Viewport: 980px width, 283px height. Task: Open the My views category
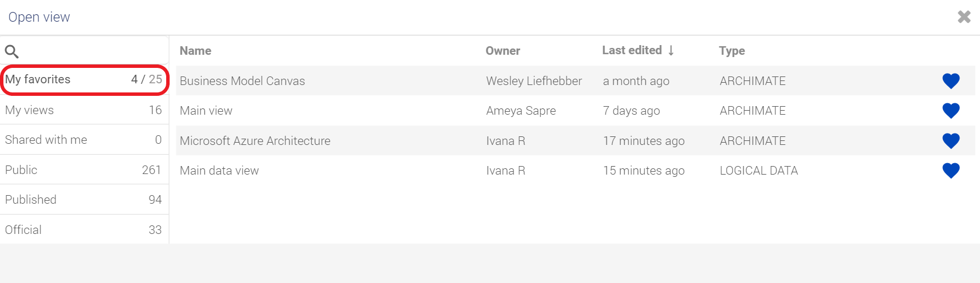pyautogui.click(x=84, y=110)
